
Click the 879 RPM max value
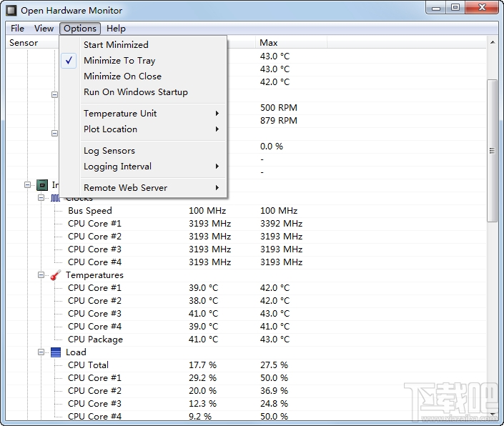click(278, 121)
